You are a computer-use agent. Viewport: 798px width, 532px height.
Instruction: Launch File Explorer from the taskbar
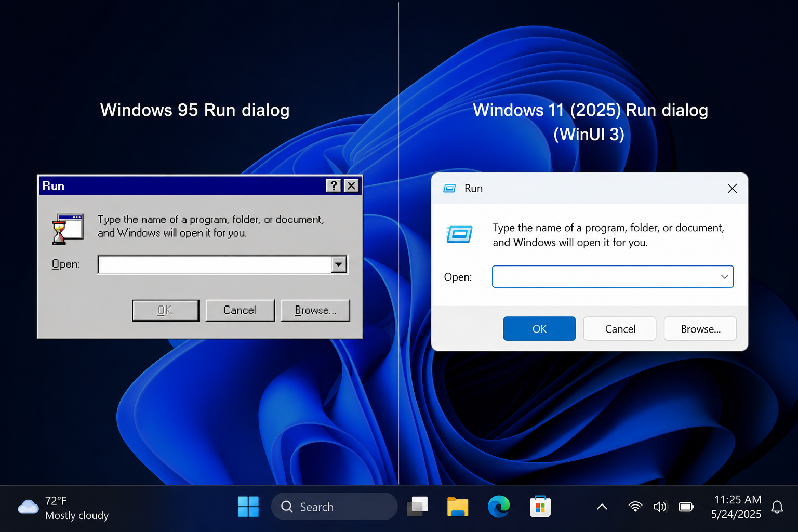coord(458,507)
